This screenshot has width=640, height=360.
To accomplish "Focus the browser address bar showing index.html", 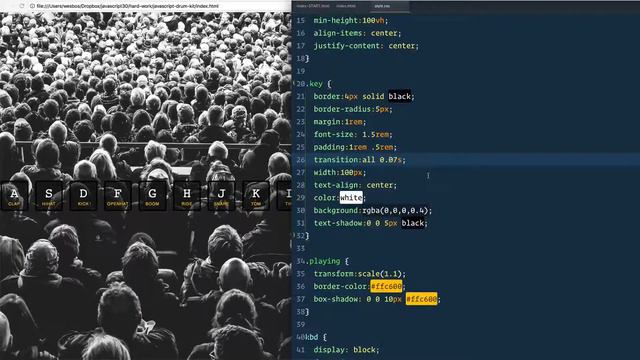I will pos(127,6).
